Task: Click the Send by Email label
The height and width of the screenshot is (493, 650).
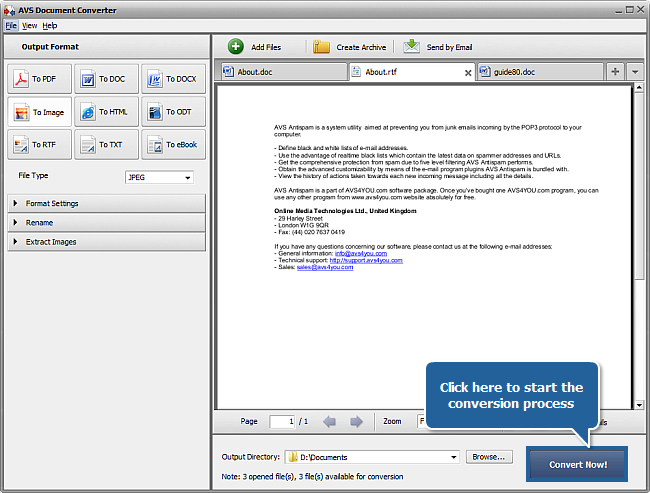Action: [x=449, y=47]
